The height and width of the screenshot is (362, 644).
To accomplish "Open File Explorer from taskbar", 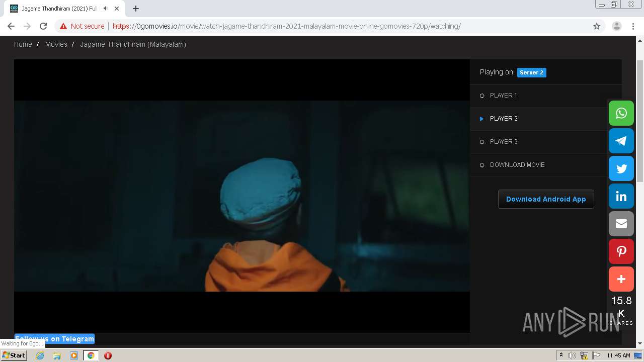I will click(57, 355).
